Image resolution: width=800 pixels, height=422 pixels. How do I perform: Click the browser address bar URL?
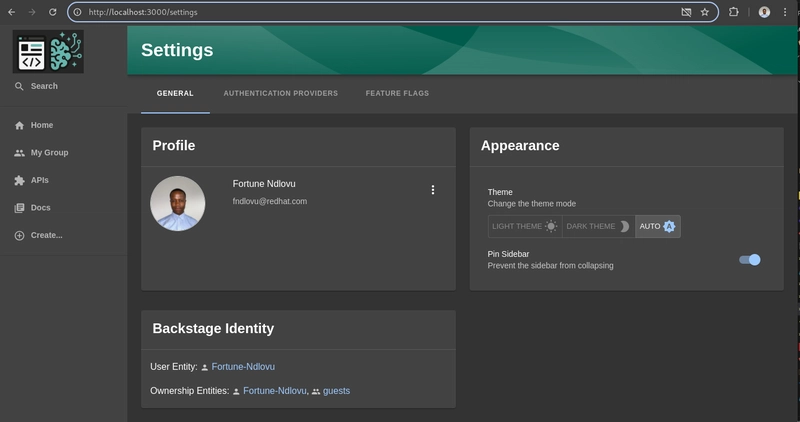tap(143, 12)
